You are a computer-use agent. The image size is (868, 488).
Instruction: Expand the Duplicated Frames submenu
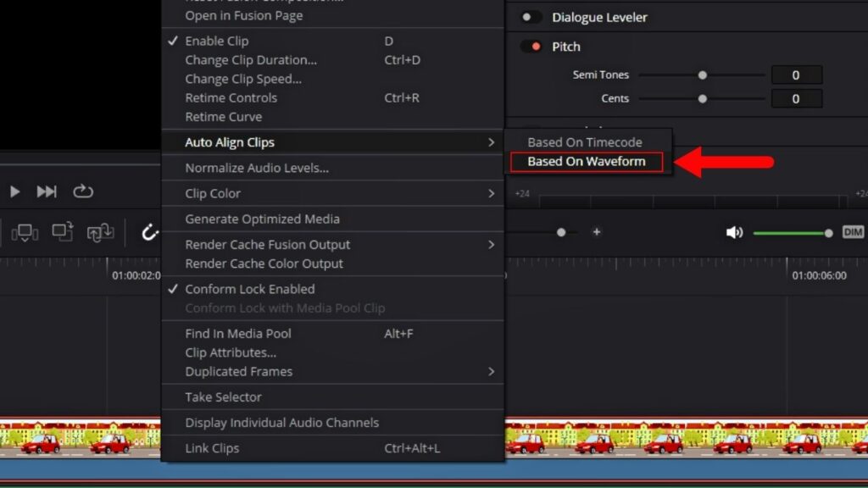[x=237, y=371]
